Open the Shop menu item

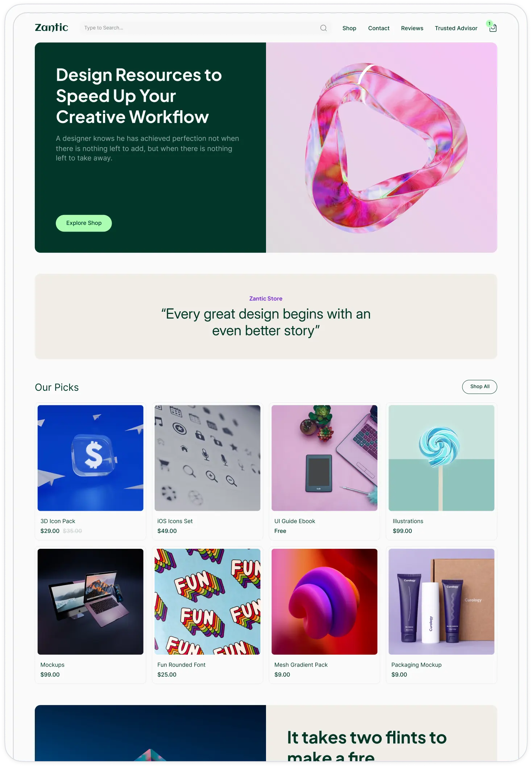click(349, 28)
